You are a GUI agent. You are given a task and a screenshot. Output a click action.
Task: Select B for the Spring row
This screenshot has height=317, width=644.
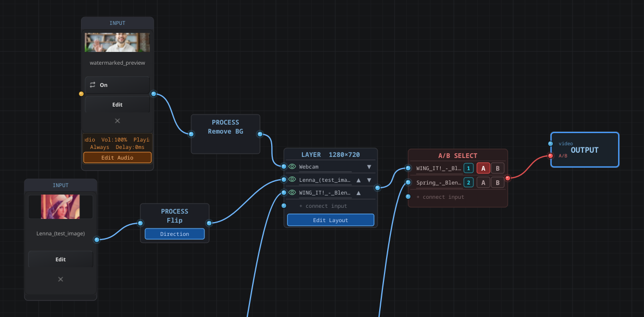497,182
